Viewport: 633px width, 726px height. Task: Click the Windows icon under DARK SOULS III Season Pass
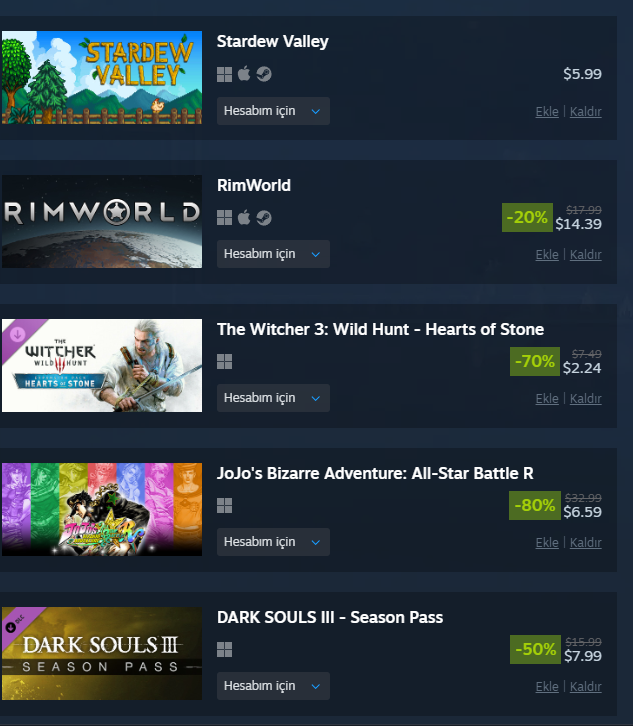click(x=225, y=650)
